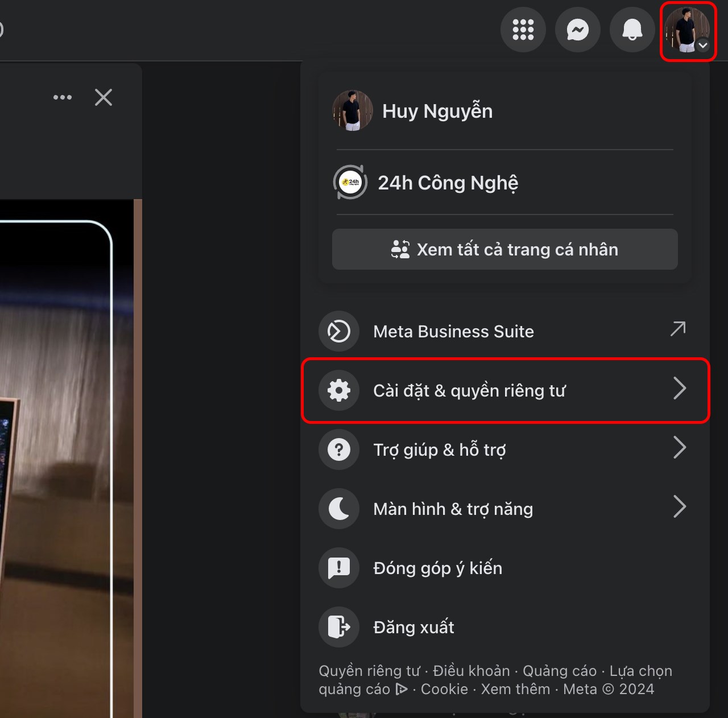The width and height of the screenshot is (728, 718).
Task: Open Điều khoản footer link
Action: pos(471,671)
